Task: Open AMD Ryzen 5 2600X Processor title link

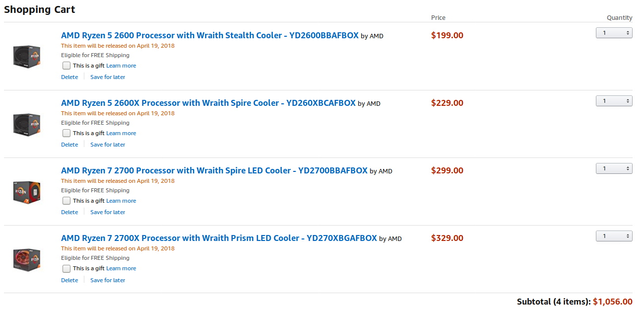Action: pos(208,103)
